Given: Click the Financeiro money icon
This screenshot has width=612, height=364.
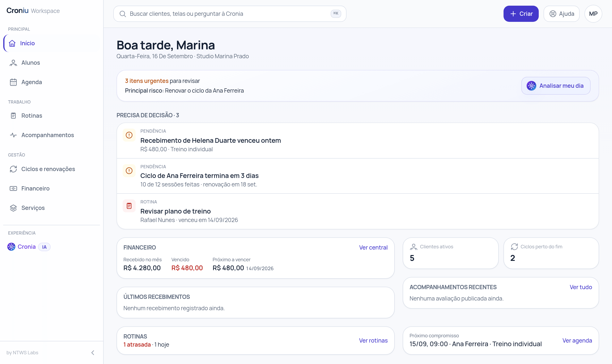Looking at the screenshot, I should click(13, 188).
